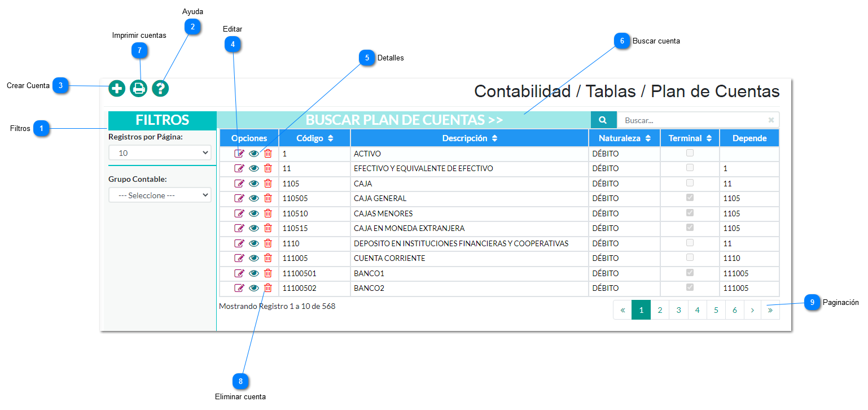868x410 pixels.
Task: Click the FILTROS panel header
Action: point(163,120)
